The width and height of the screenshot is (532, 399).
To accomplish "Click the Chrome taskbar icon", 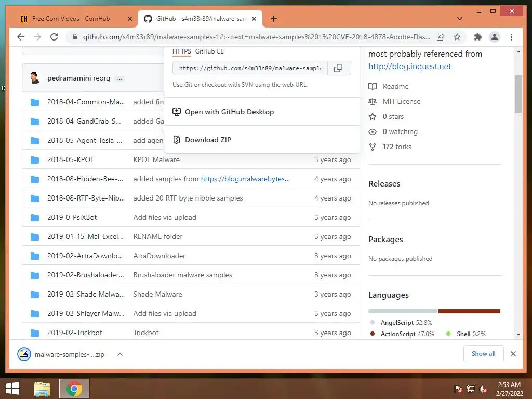I will [x=74, y=389].
